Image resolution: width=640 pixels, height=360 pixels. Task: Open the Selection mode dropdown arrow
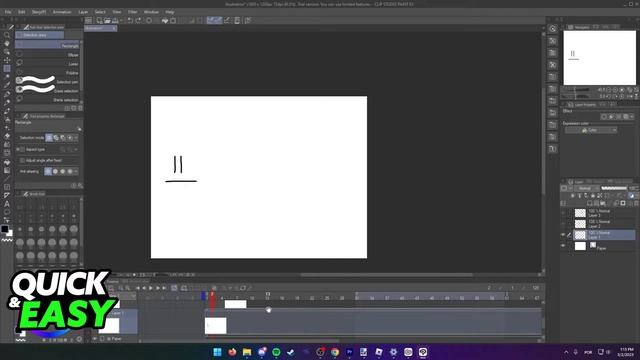click(76, 138)
